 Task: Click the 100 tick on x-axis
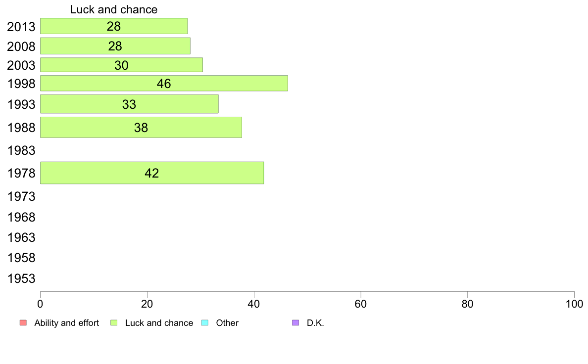[x=574, y=304]
